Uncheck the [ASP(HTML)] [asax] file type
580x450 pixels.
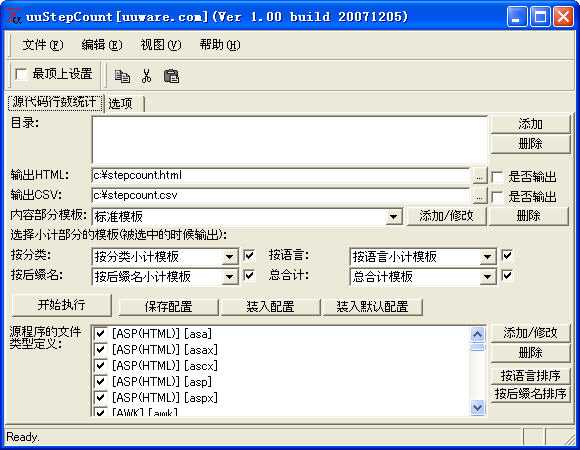click(x=100, y=349)
